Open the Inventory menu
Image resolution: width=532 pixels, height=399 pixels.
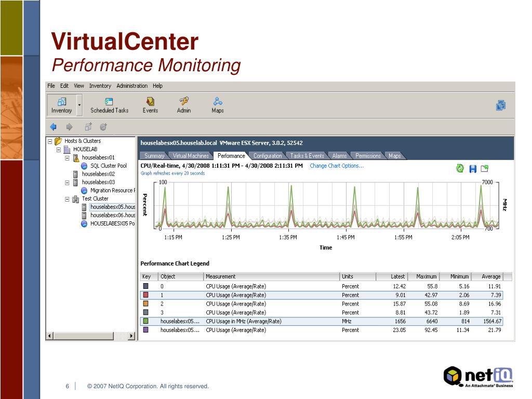click(x=100, y=86)
